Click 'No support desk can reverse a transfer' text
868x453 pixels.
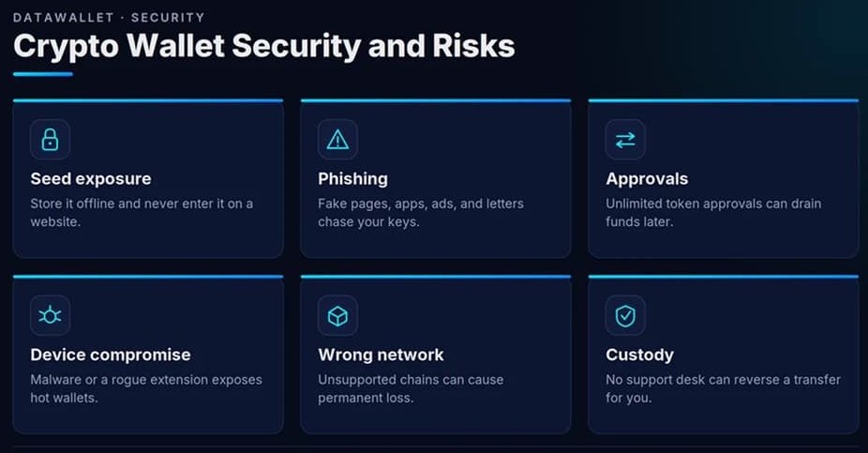tap(723, 380)
